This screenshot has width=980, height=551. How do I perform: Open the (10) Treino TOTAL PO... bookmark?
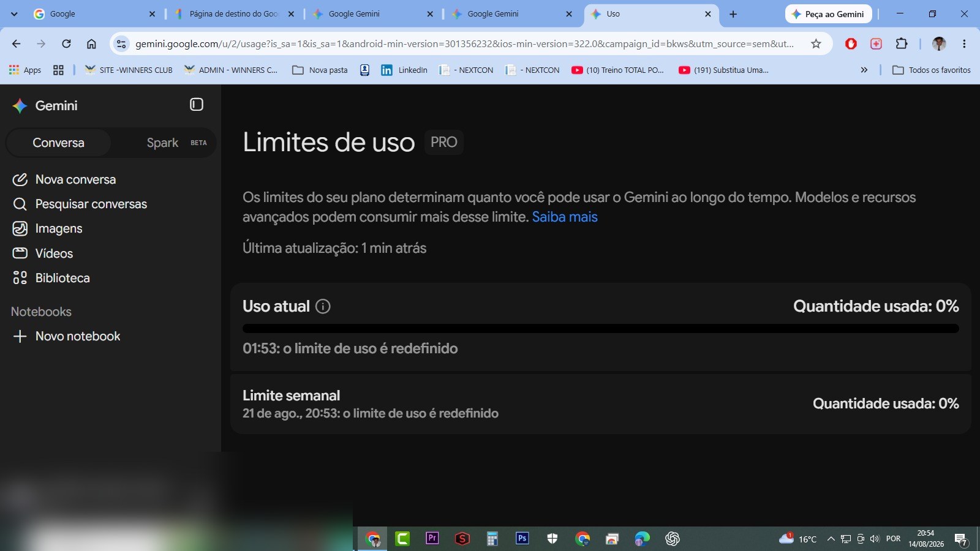coord(617,70)
